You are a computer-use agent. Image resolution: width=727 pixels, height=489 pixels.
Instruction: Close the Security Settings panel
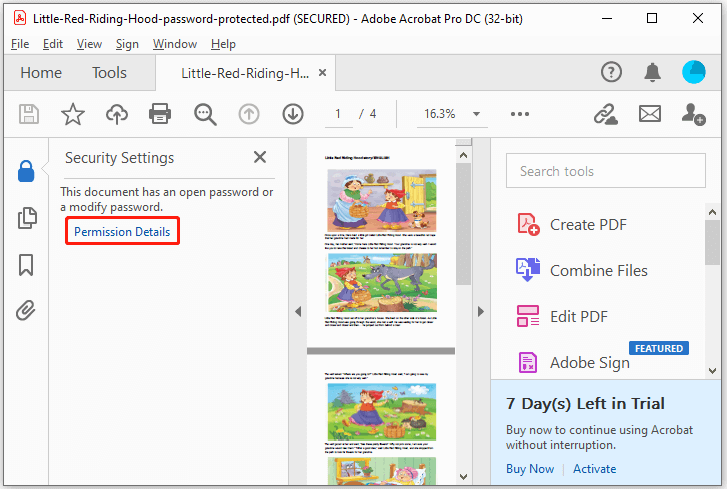pyautogui.click(x=260, y=157)
